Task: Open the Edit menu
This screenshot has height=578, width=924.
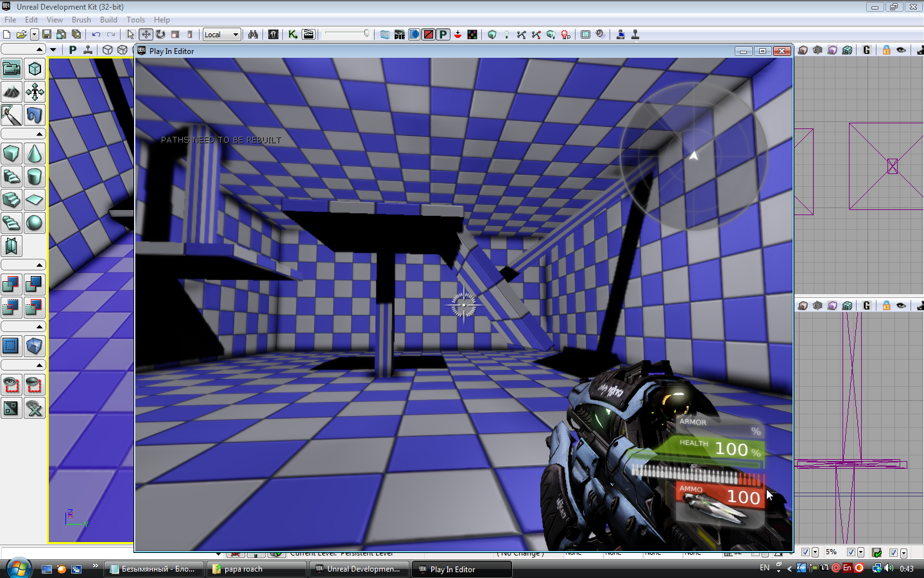Action: pos(31,20)
